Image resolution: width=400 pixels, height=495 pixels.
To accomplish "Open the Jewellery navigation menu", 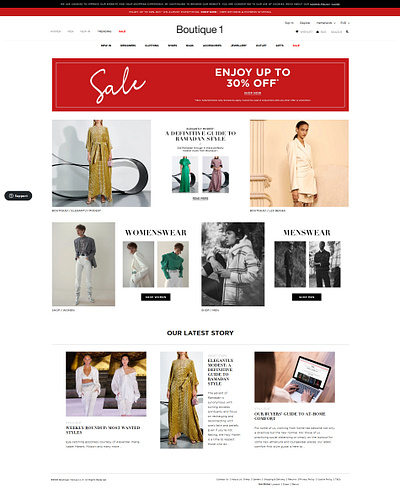I will pos(239,45).
